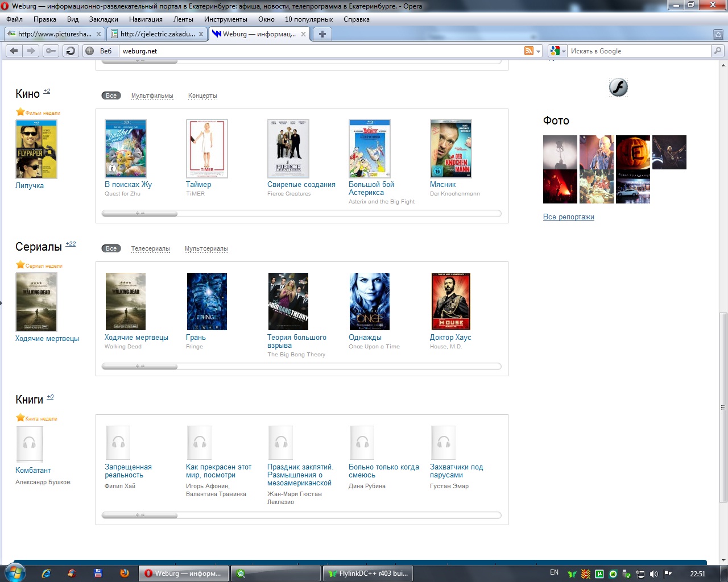Select the Мультфильмы filter in Кино
Image resolution: width=728 pixels, height=582 pixels.
click(x=152, y=95)
